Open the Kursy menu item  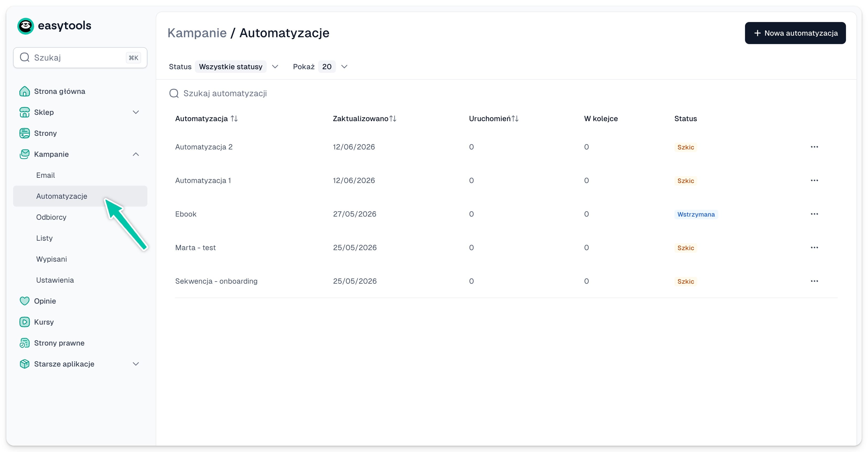click(x=80, y=322)
